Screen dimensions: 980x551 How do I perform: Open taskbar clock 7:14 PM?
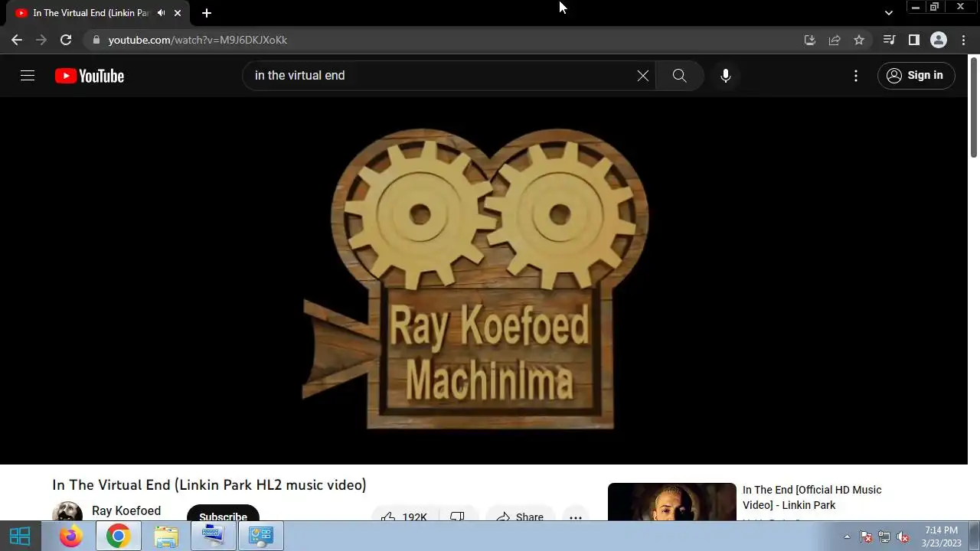tap(941, 536)
